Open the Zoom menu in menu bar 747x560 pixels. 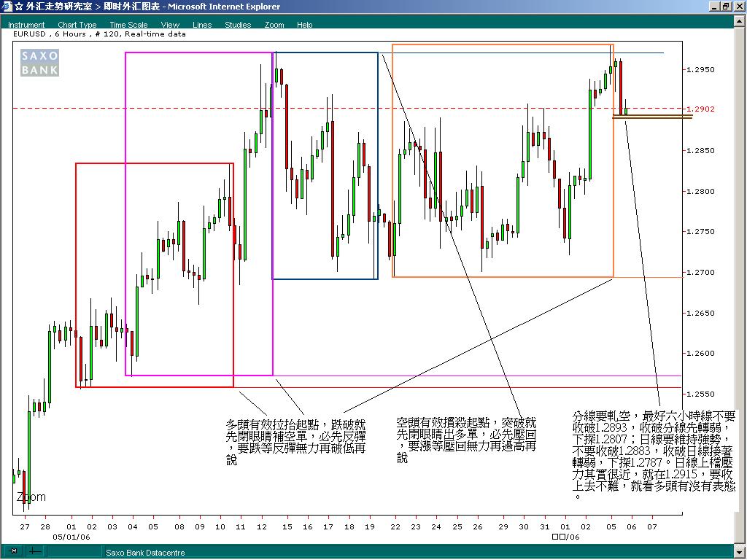pyautogui.click(x=274, y=25)
